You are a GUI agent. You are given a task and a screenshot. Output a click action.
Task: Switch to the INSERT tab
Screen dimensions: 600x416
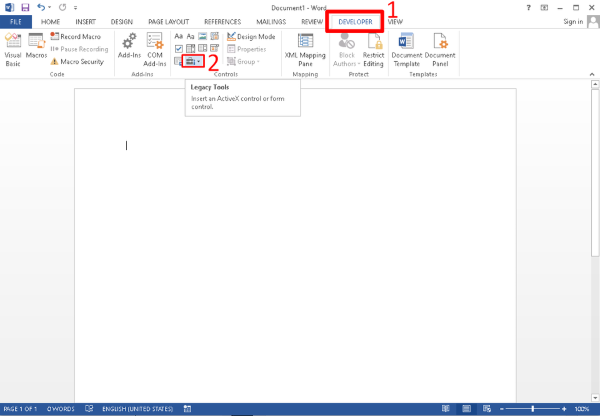coord(86,21)
